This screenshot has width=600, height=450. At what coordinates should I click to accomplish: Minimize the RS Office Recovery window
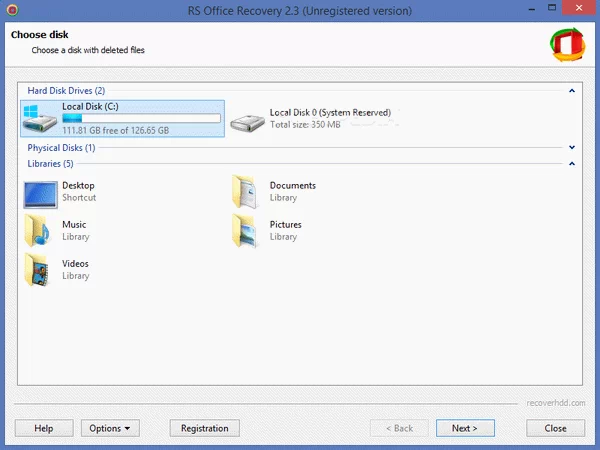[532, 9]
